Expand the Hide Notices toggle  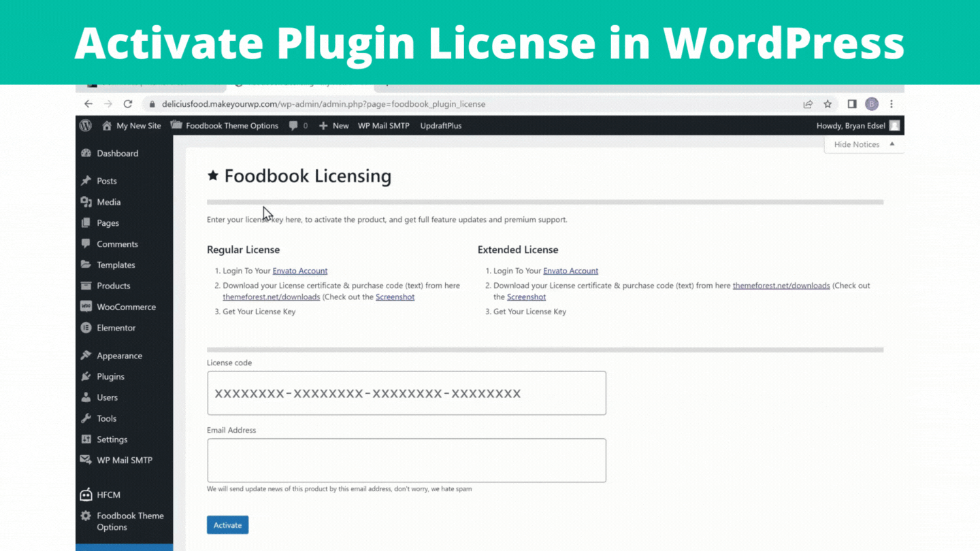(x=863, y=144)
